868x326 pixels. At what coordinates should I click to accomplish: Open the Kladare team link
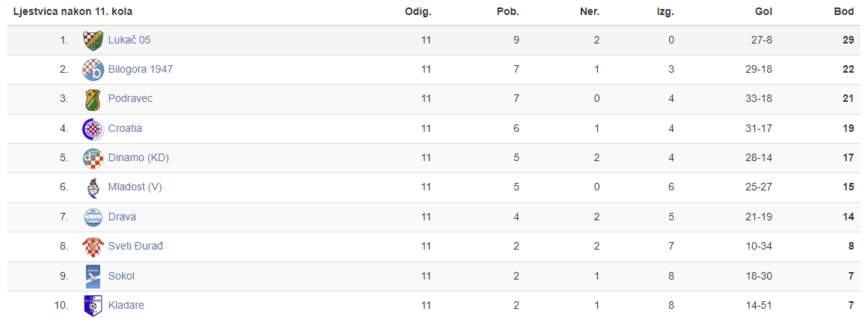click(x=126, y=305)
